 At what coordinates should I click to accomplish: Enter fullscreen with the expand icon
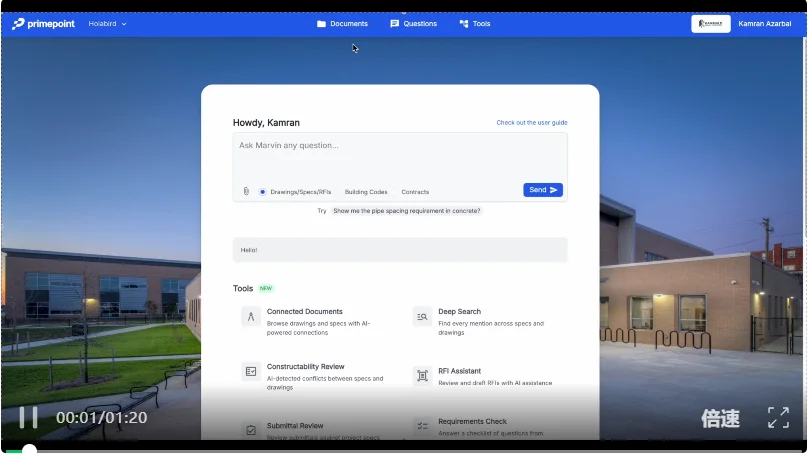(778, 418)
